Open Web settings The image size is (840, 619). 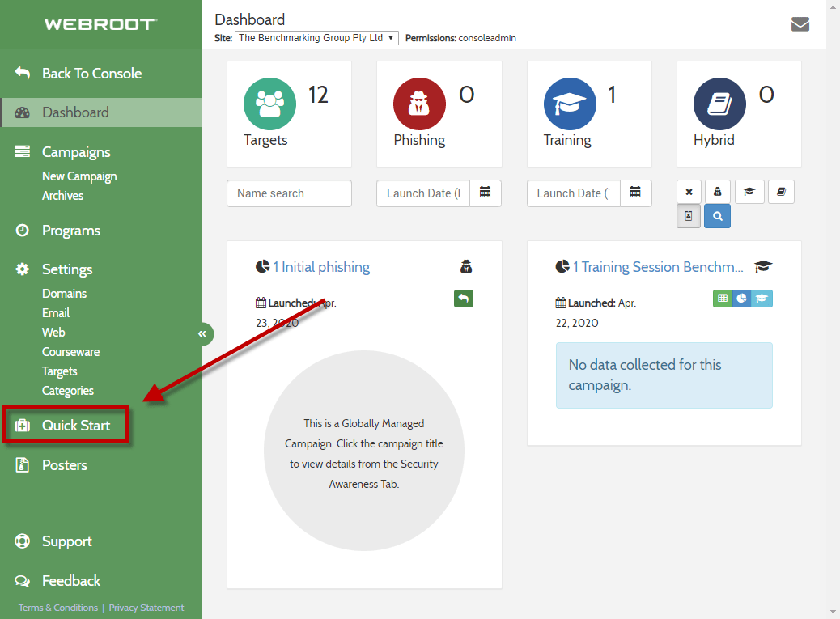point(53,332)
